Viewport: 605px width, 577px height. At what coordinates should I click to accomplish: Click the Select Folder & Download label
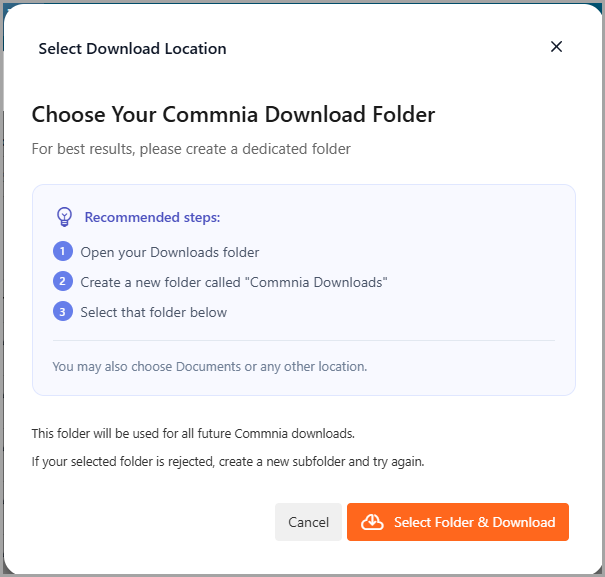click(x=474, y=522)
